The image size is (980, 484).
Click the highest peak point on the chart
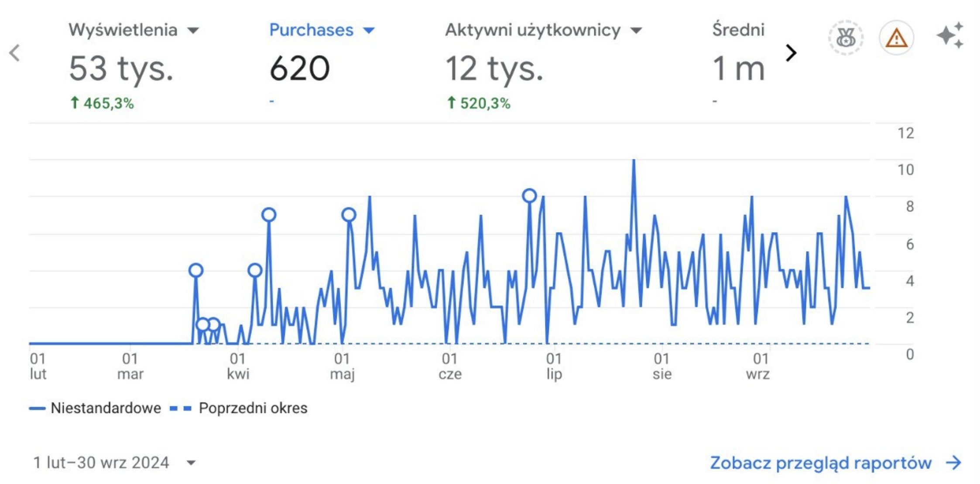[x=634, y=160]
